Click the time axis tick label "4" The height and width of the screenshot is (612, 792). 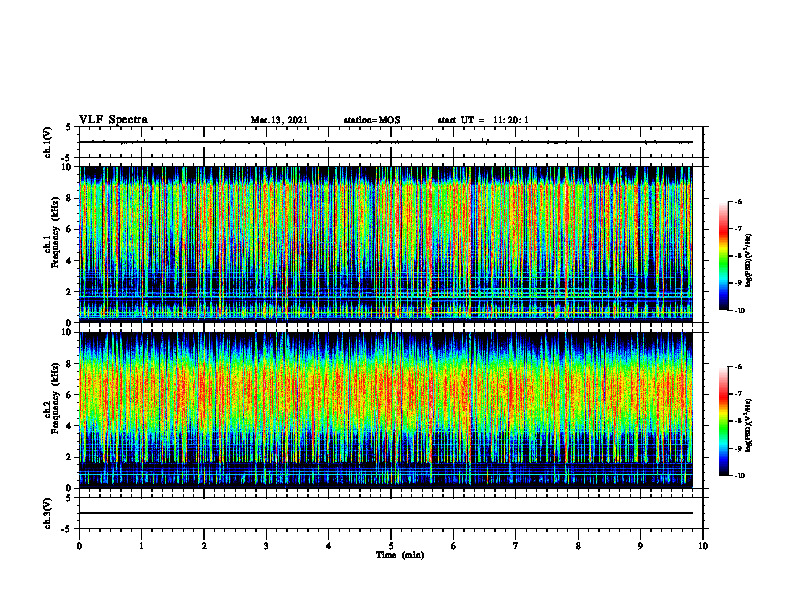coord(329,546)
